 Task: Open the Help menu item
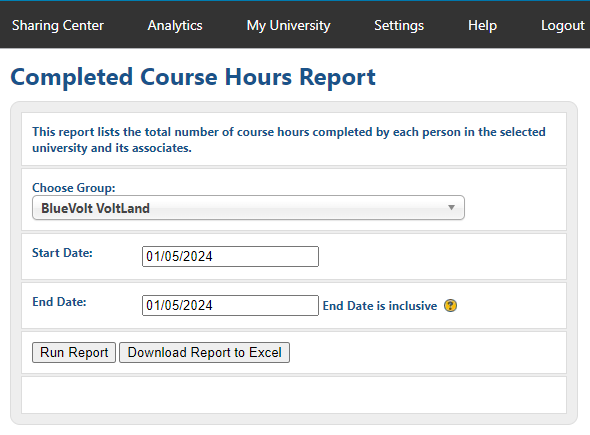point(482,26)
